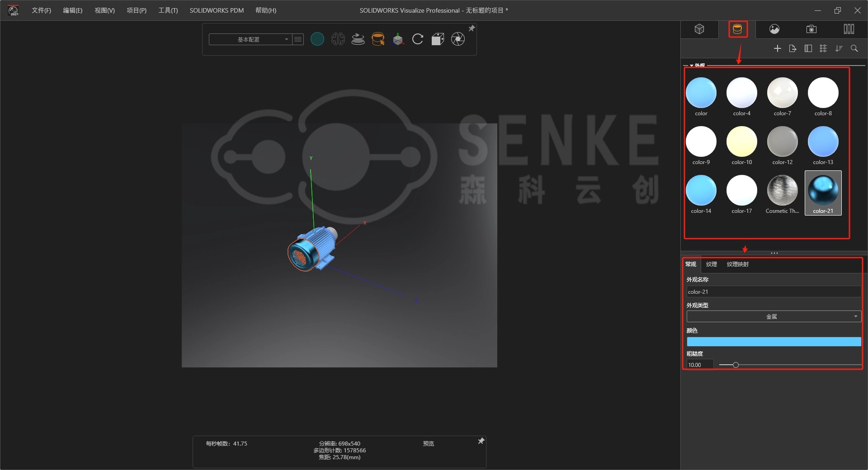Open the 编辑(E) menu

point(72,10)
